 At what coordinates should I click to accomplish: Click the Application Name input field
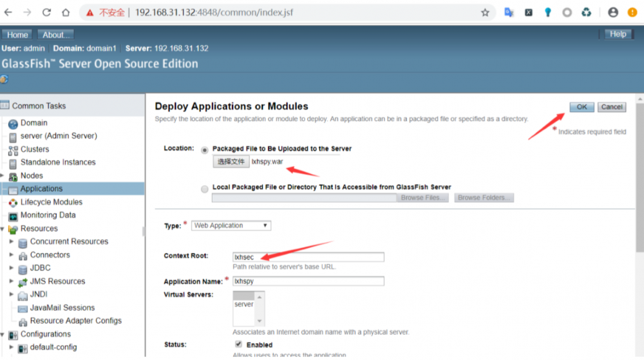pyautogui.click(x=308, y=281)
